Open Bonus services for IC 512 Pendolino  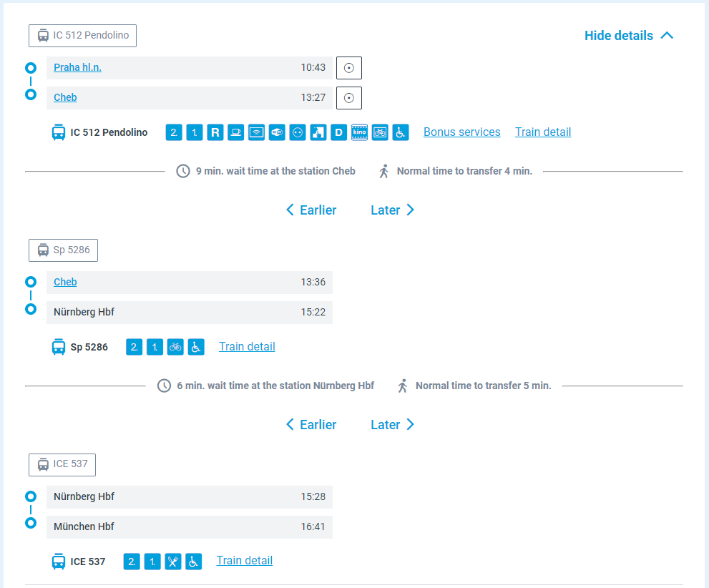click(461, 132)
